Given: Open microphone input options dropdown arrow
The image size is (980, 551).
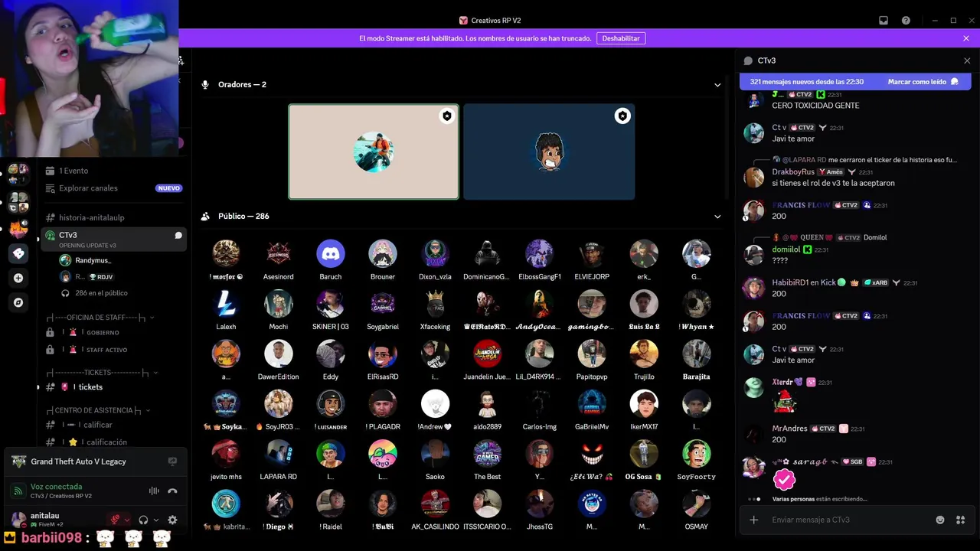Looking at the screenshot, I should click(x=127, y=520).
